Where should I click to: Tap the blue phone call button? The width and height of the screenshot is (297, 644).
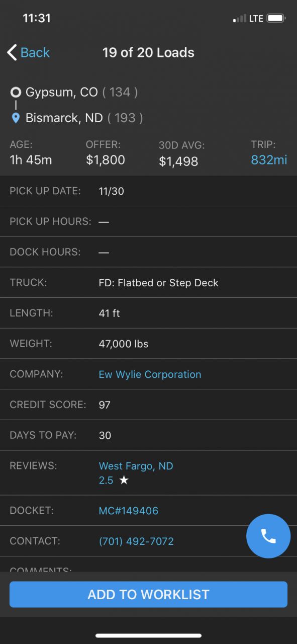pyautogui.click(x=268, y=536)
